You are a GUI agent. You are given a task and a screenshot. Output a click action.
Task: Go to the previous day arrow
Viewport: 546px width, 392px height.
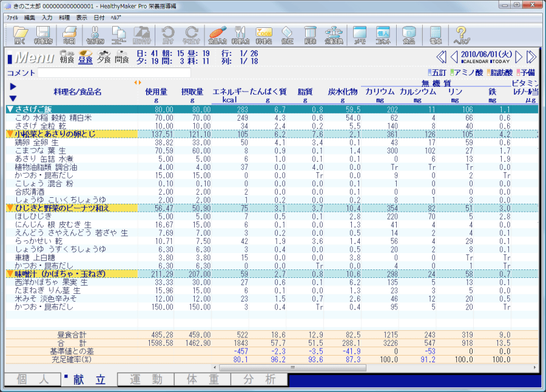[454, 57]
